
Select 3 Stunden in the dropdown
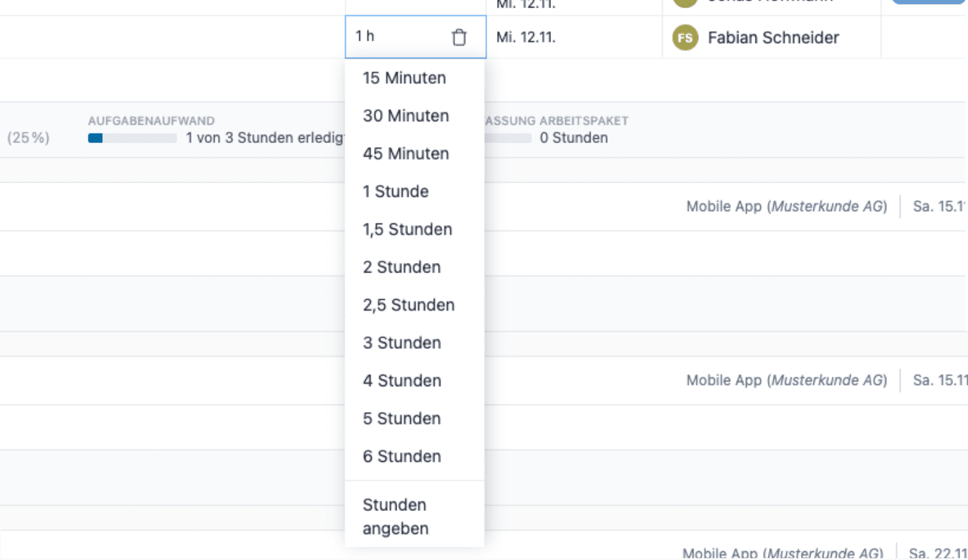pyautogui.click(x=401, y=343)
